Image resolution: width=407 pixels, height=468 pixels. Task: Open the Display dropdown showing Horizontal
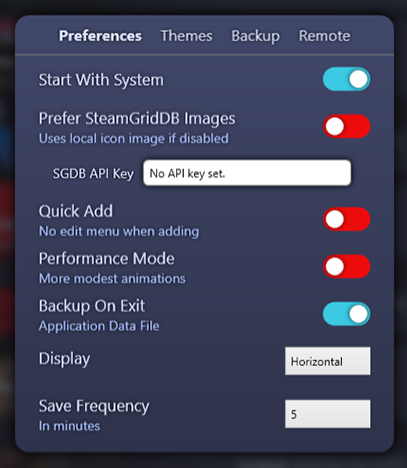click(327, 361)
